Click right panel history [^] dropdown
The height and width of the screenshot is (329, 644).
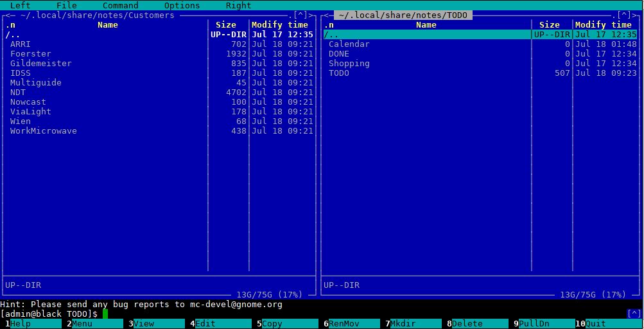pyautogui.click(x=623, y=15)
